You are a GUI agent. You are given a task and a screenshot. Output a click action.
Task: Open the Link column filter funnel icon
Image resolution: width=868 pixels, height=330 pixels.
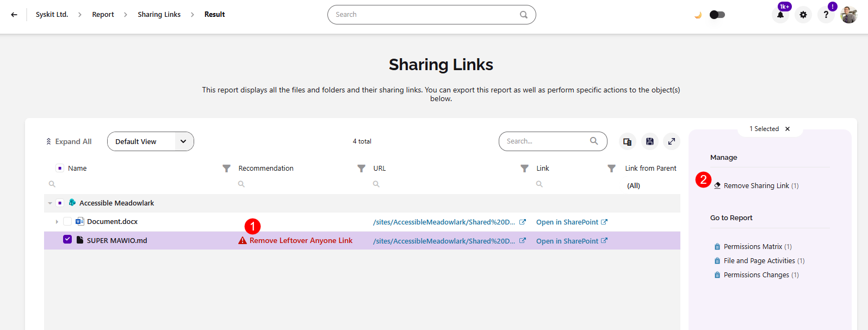click(611, 169)
